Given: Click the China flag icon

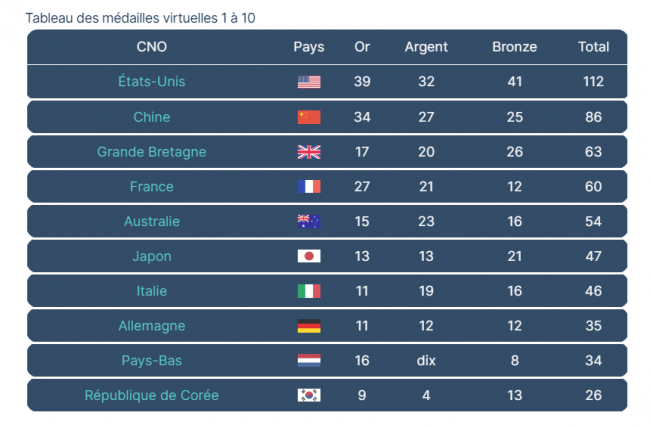Looking at the screenshot, I should (x=309, y=117).
